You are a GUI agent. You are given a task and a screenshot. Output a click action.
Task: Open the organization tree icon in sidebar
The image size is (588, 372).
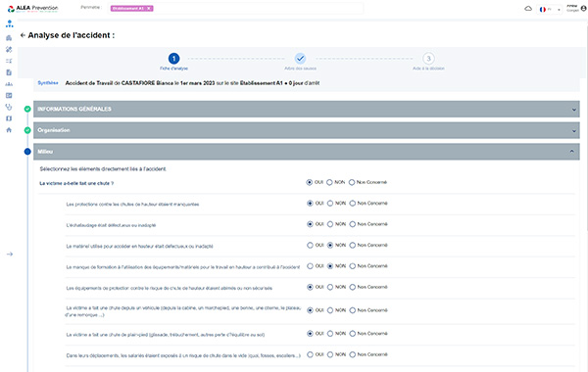(x=10, y=23)
